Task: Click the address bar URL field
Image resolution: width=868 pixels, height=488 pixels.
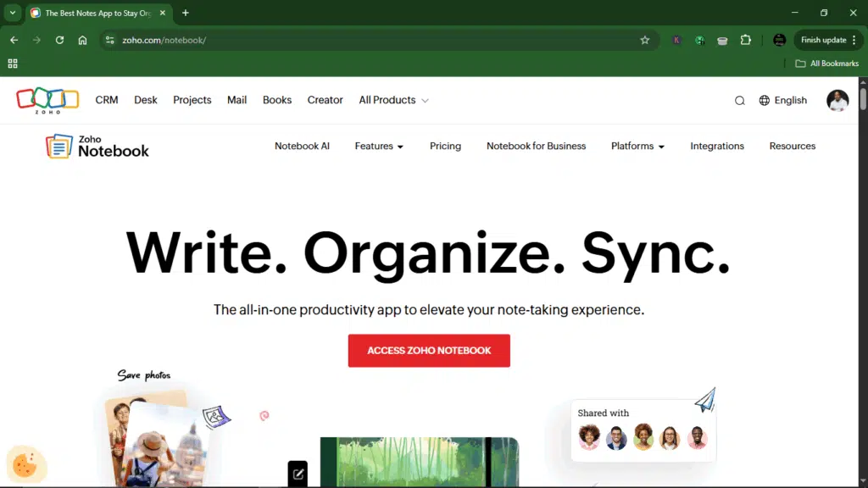Action: [378, 40]
